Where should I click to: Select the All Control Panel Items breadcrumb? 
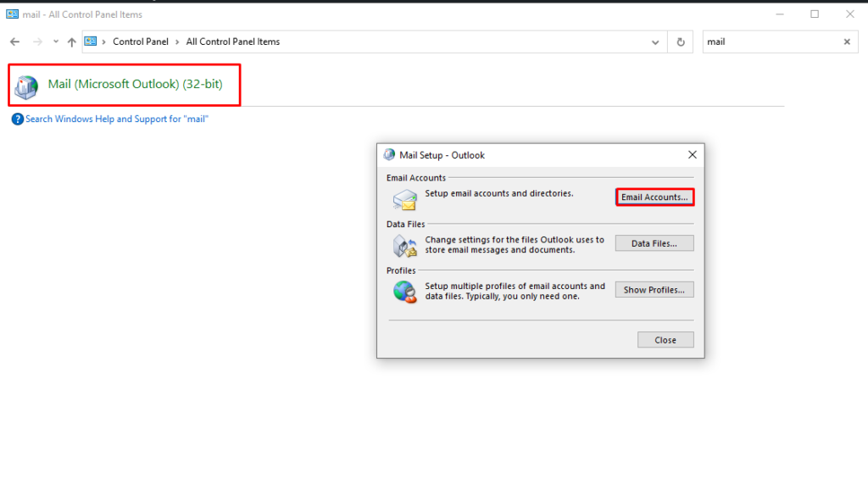[x=232, y=42]
